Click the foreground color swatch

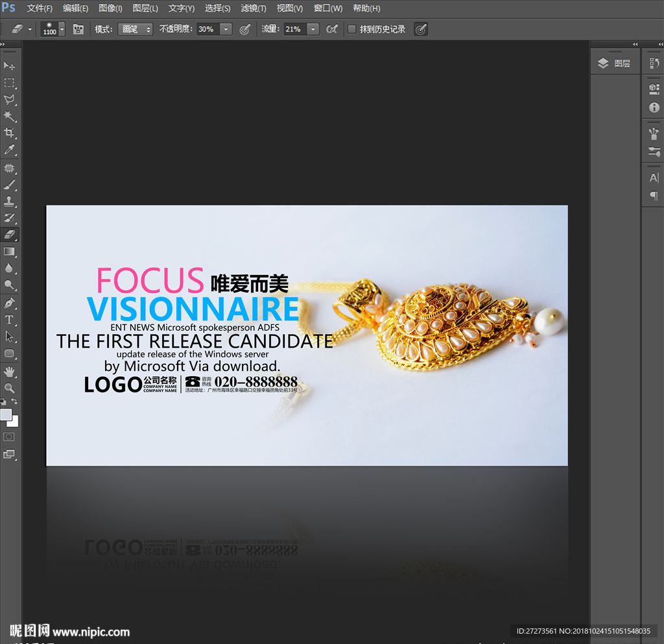coord(6,414)
